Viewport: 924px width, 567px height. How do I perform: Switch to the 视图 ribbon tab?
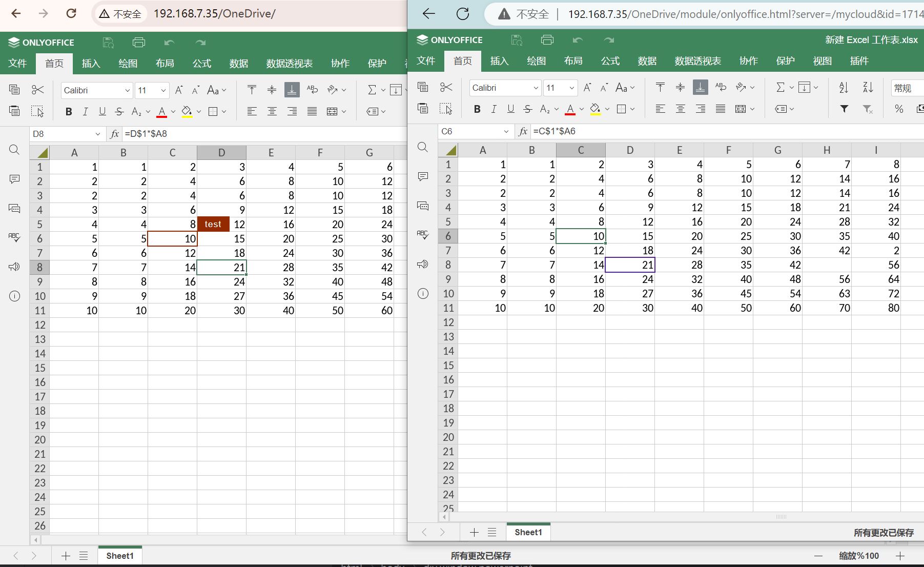[822, 61]
